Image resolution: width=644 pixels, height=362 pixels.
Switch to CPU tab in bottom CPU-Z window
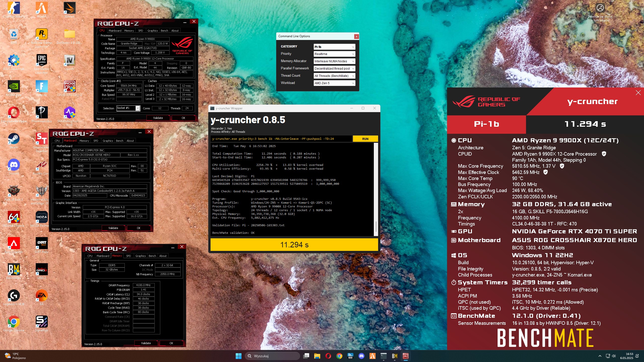[90, 256]
